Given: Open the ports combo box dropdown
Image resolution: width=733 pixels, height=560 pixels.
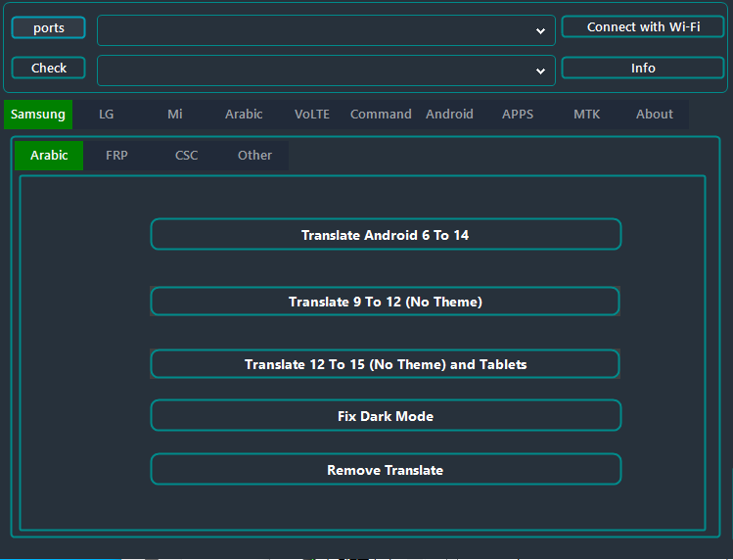Looking at the screenshot, I should point(326,30).
